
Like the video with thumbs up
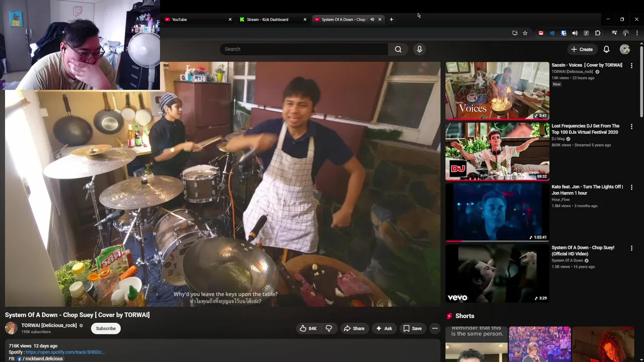point(308,329)
